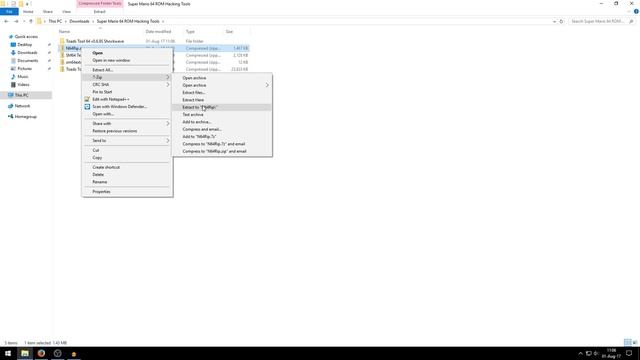Expand the CRC SHA submenu
This screenshot has width=640, height=360.
(127, 84)
